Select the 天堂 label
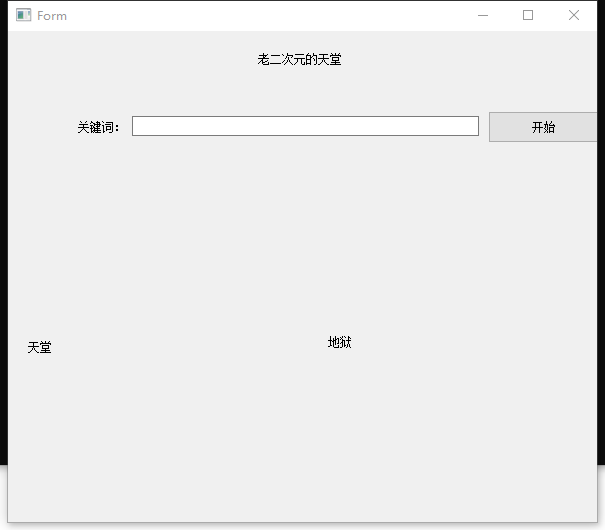The width and height of the screenshot is (605, 530). pyautogui.click(x=39, y=347)
